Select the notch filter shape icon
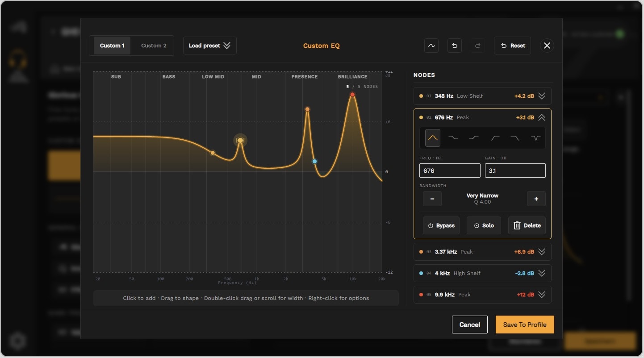The height and width of the screenshot is (358, 644). click(536, 138)
